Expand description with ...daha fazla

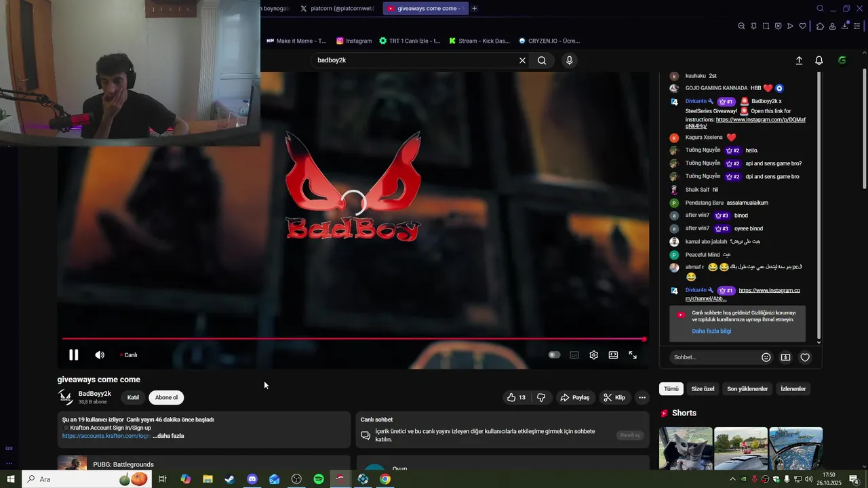point(168,436)
